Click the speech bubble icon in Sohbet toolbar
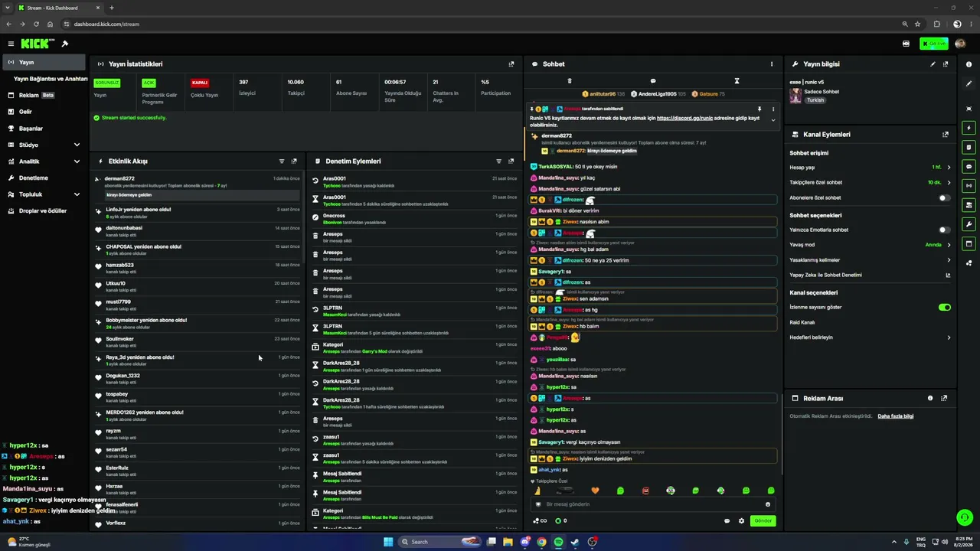 point(653,81)
